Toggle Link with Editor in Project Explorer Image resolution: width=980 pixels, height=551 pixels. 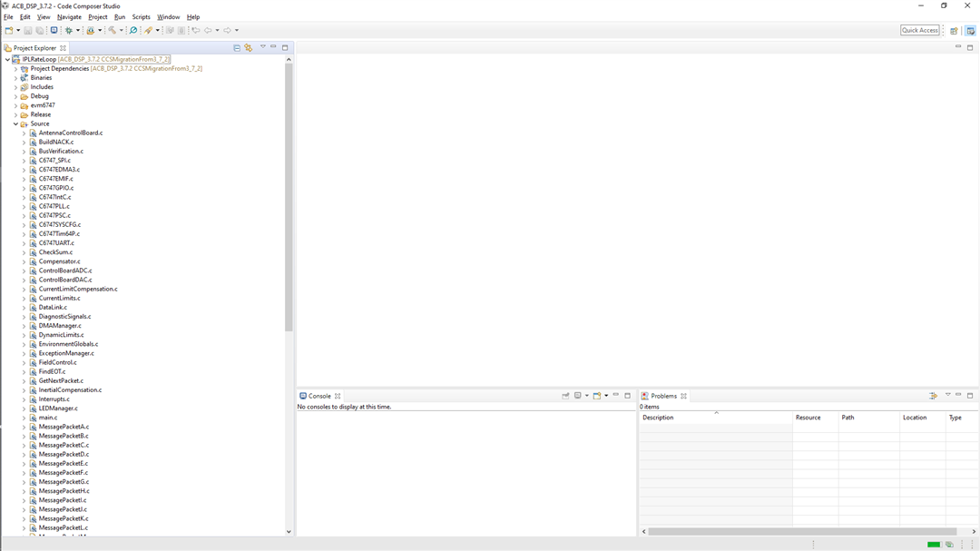248,47
